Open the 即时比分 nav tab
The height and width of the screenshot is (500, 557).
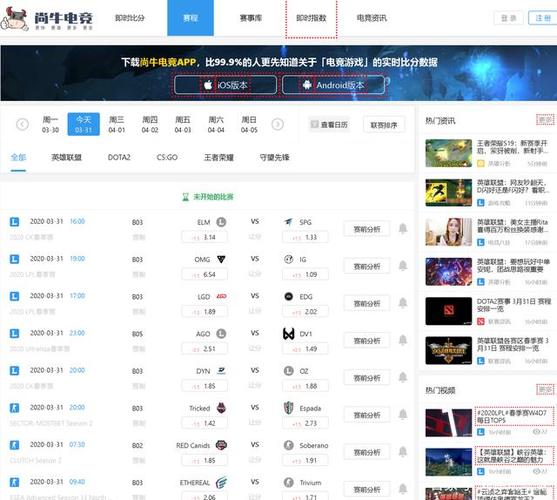point(130,18)
